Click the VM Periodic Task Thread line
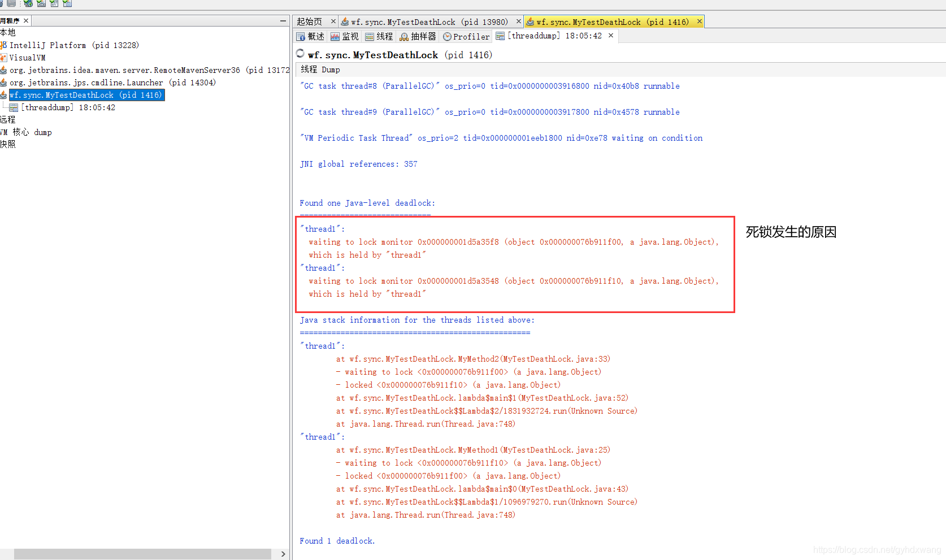 pyautogui.click(x=501, y=138)
